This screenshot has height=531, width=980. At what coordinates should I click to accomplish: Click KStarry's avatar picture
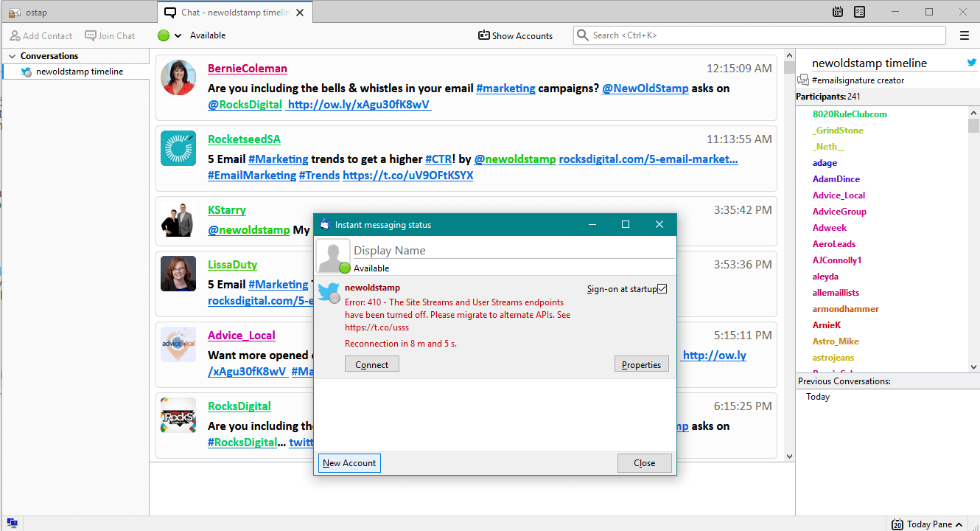[x=178, y=219]
